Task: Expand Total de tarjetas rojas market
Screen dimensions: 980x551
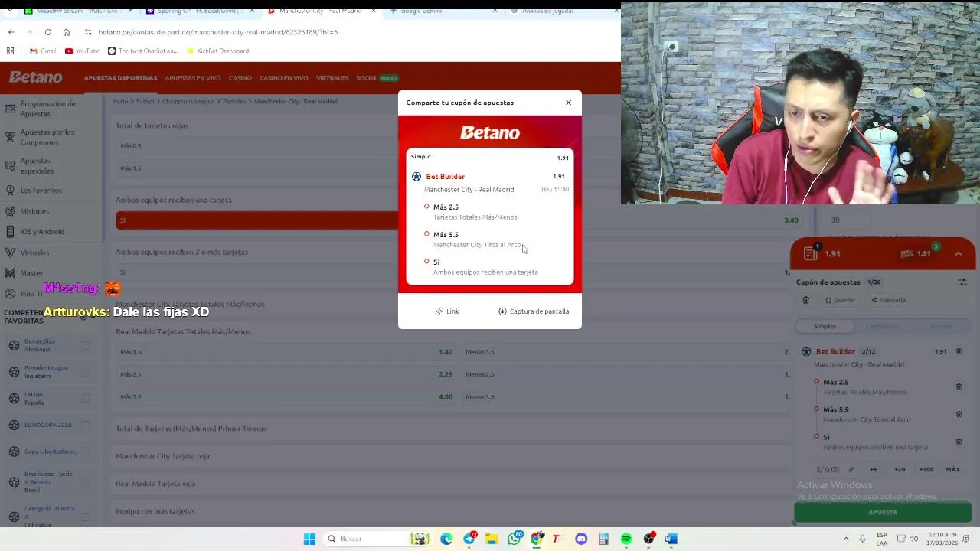Action: click(152, 126)
